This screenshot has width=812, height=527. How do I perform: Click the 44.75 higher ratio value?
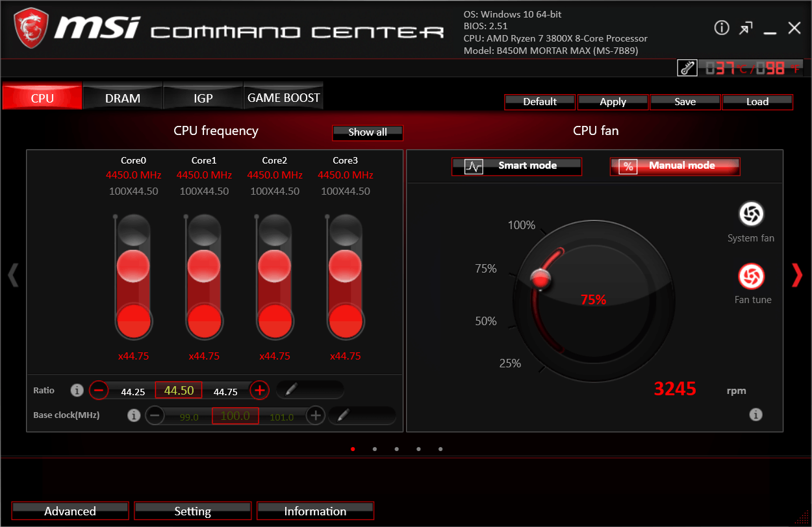(225, 392)
